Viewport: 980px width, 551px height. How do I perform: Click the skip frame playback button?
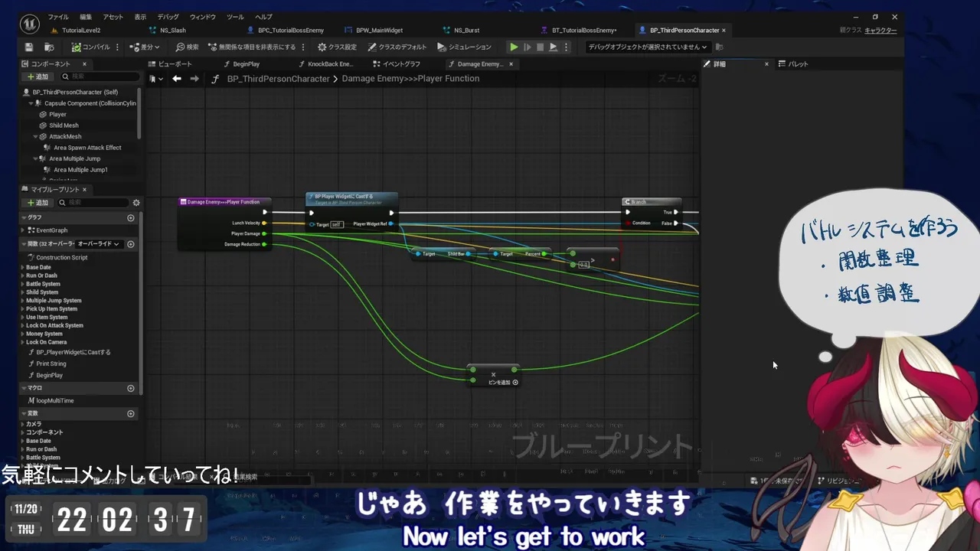[x=527, y=47]
